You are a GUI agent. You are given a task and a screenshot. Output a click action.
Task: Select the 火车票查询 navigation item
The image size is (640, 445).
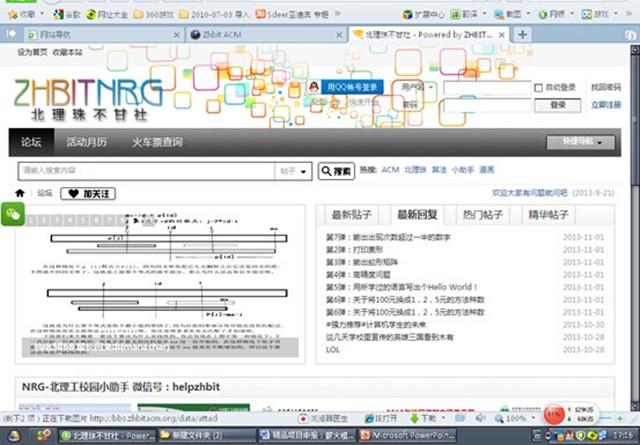click(157, 142)
